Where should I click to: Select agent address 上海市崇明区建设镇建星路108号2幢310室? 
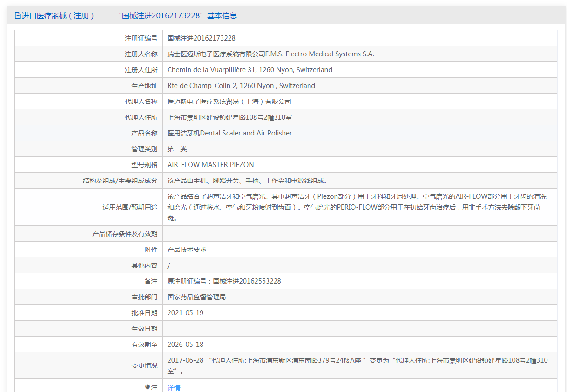click(x=230, y=117)
